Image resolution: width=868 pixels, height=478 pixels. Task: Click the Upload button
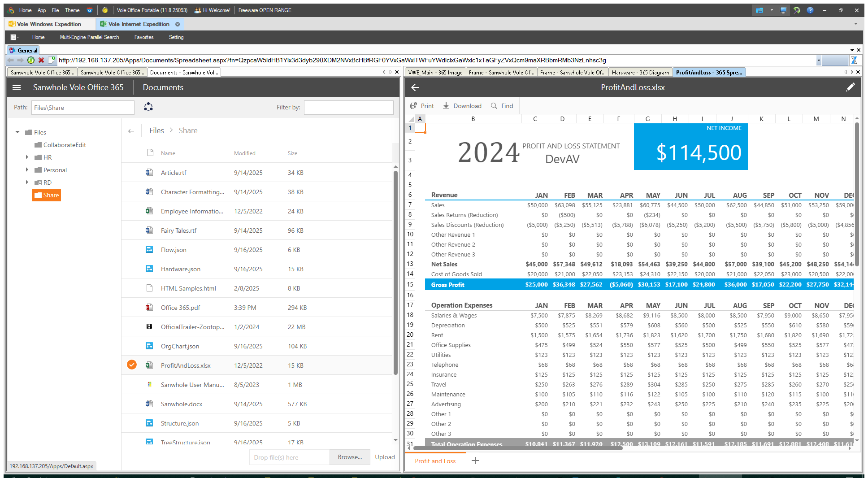385,457
